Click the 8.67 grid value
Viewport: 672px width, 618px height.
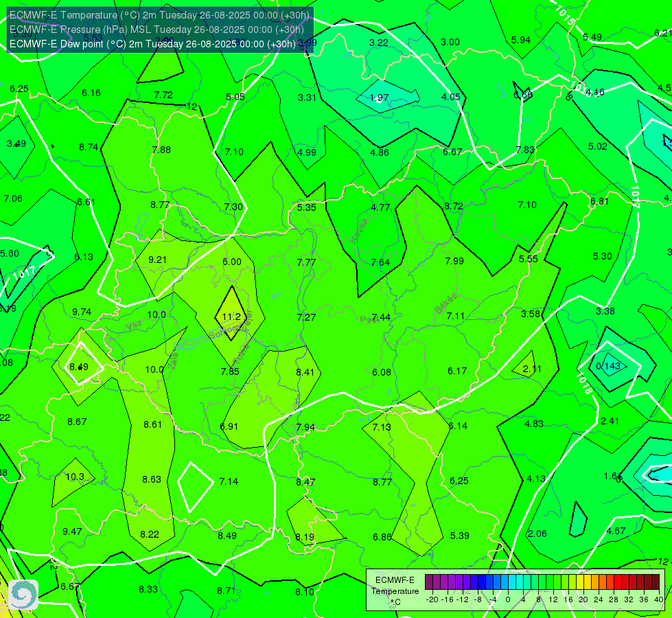pyautogui.click(x=77, y=422)
